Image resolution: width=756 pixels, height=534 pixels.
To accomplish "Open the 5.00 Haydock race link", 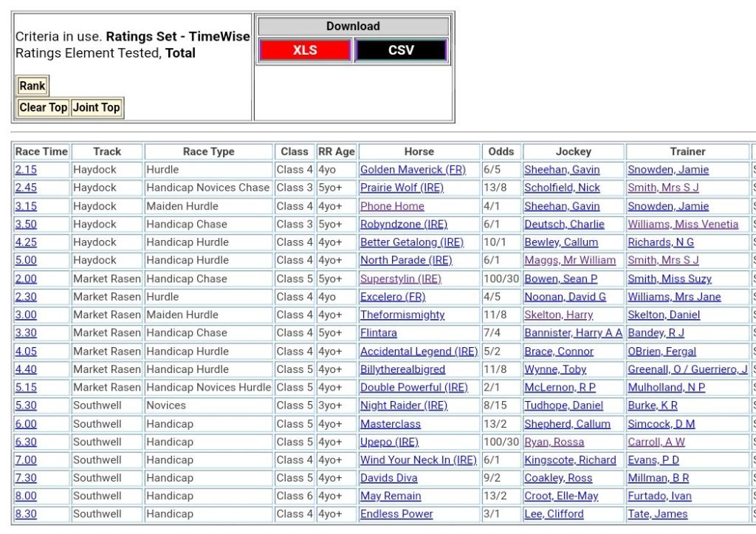I will pyautogui.click(x=26, y=260).
